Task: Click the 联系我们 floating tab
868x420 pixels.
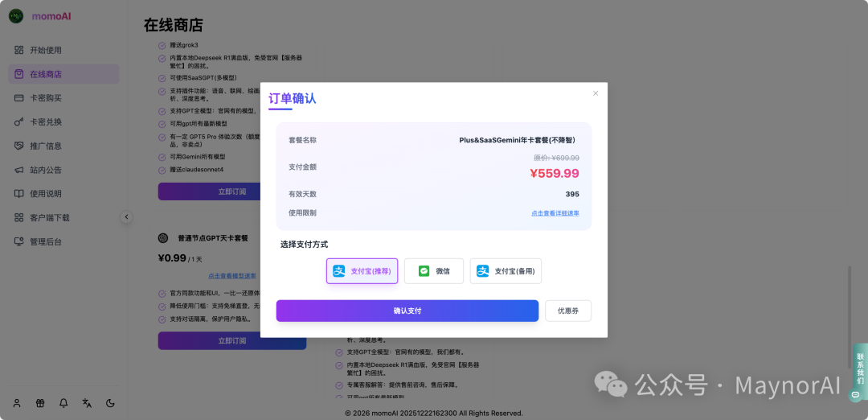Action: (x=860, y=369)
